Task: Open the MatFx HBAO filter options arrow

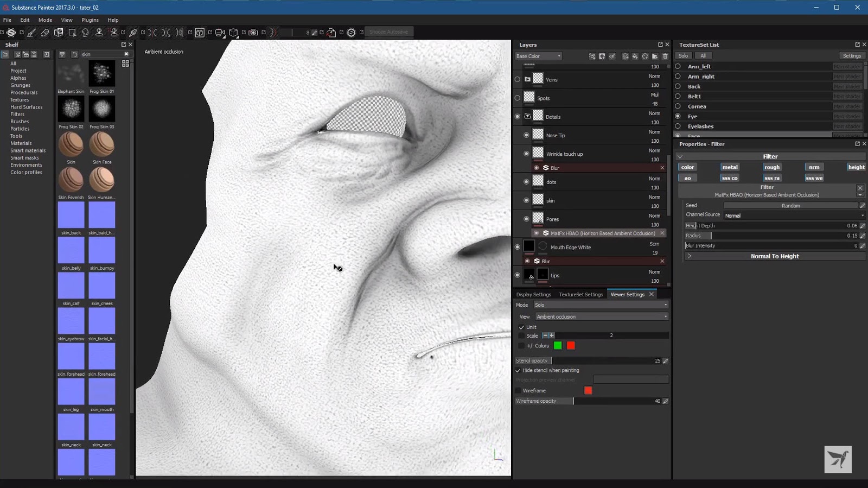Action: (x=860, y=195)
